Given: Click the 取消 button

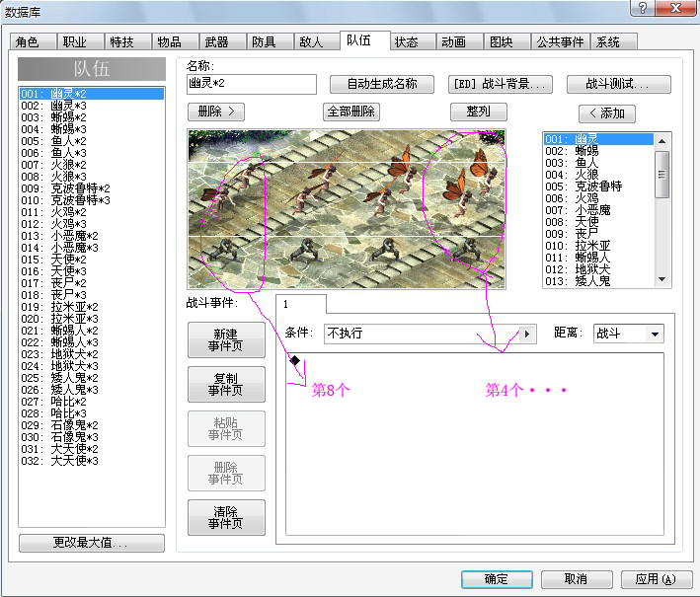Looking at the screenshot, I should pos(577,579).
